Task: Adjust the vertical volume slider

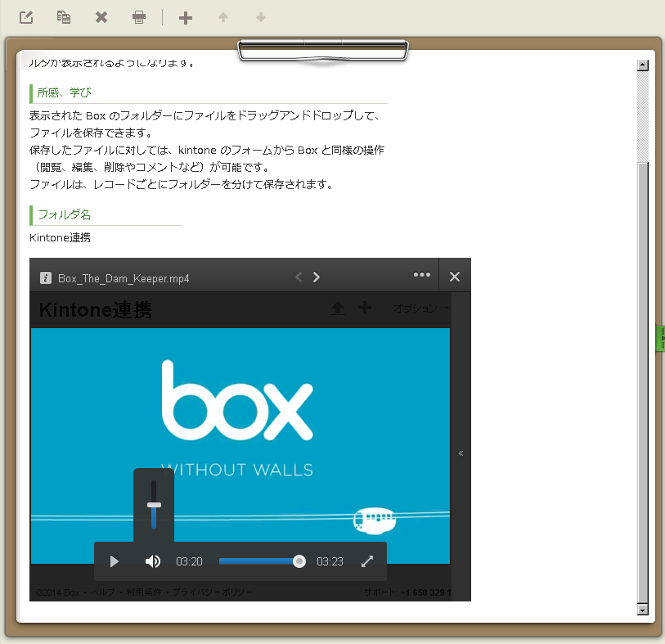Action: [154, 505]
